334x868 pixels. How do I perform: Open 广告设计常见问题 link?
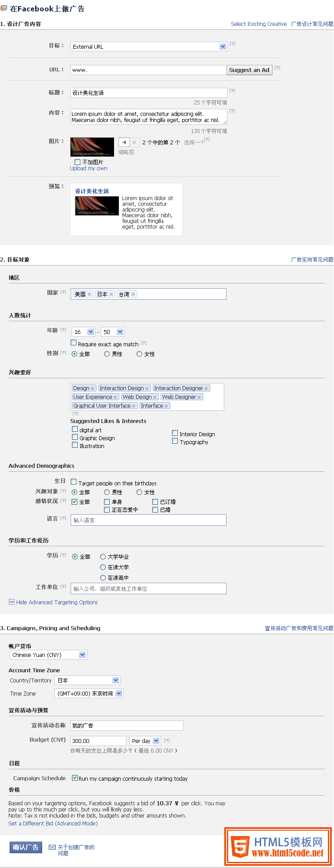click(312, 24)
